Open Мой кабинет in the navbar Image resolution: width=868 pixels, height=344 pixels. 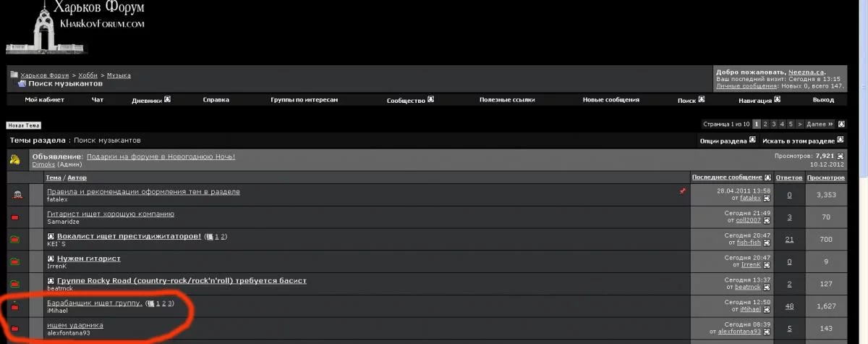pos(45,100)
